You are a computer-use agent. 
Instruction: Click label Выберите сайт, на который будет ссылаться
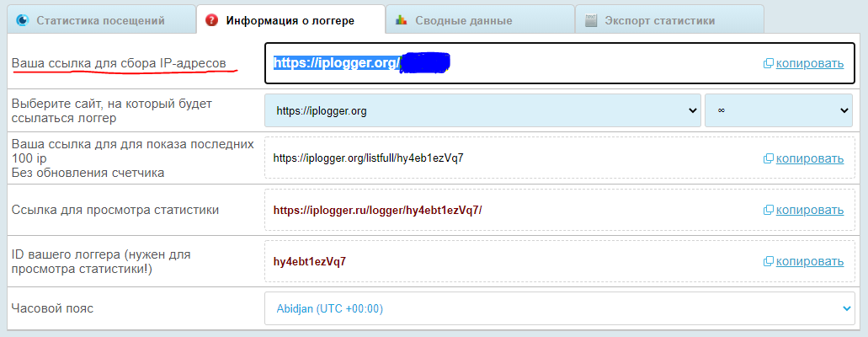pos(112,110)
